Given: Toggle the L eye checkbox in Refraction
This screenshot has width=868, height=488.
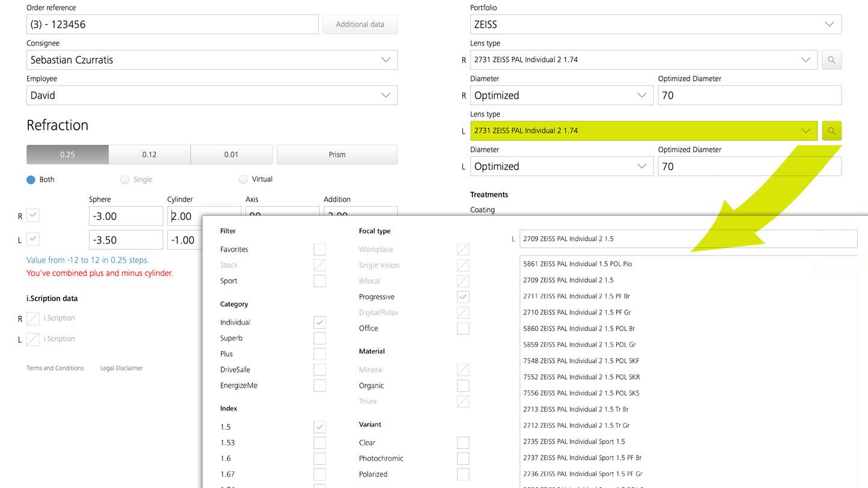Looking at the screenshot, I should point(33,239).
